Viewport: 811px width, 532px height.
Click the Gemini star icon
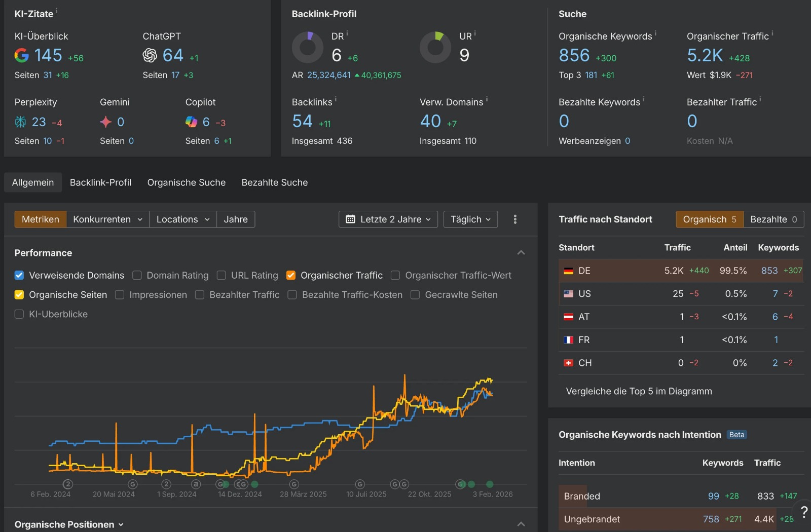tap(105, 122)
